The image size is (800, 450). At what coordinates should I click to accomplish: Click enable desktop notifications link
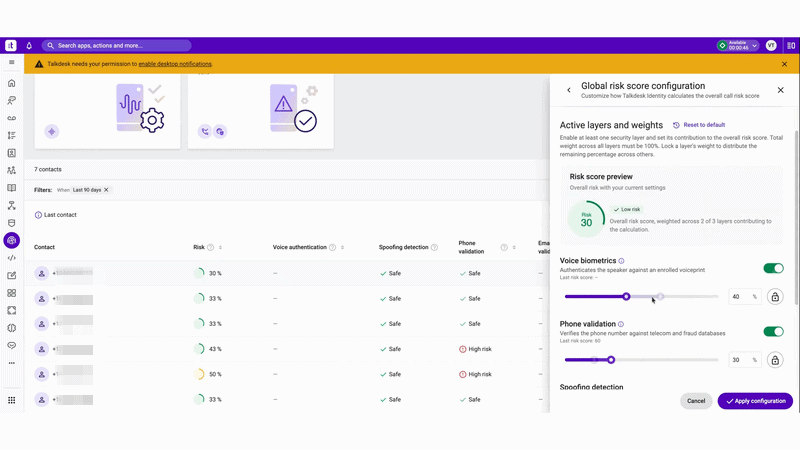point(175,64)
